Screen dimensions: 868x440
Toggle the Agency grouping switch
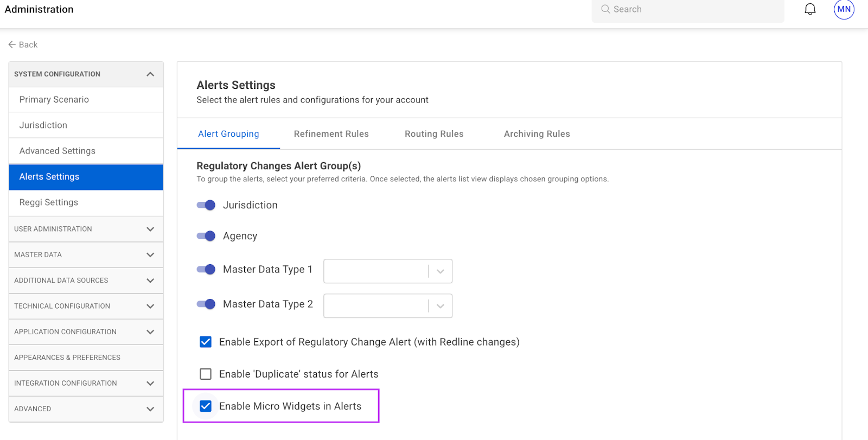[206, 236]
